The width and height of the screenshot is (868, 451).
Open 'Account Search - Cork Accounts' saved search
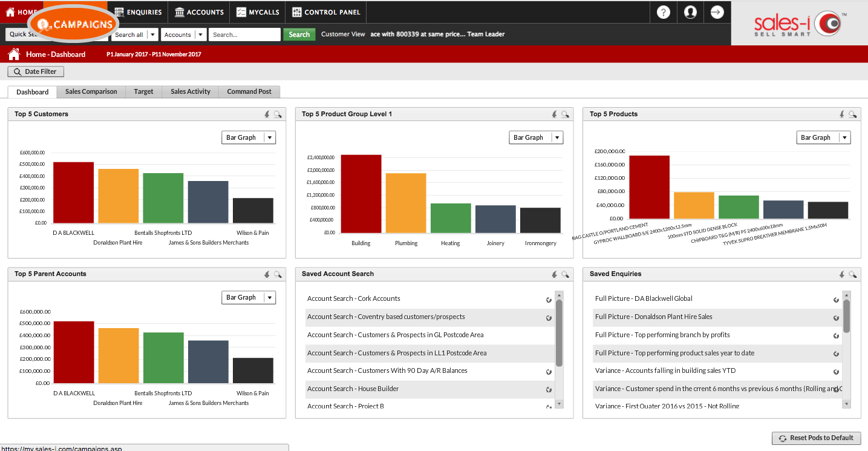tap(354, 298)
